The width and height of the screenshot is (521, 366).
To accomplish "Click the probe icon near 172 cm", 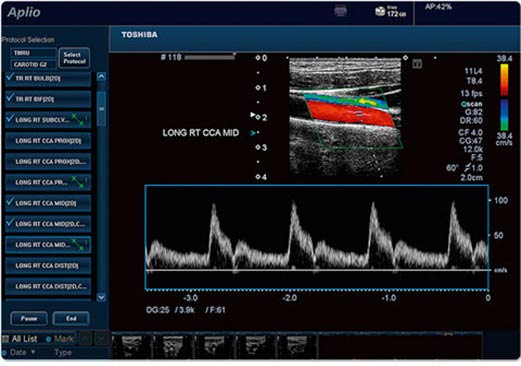I will (x=380, y=12).
